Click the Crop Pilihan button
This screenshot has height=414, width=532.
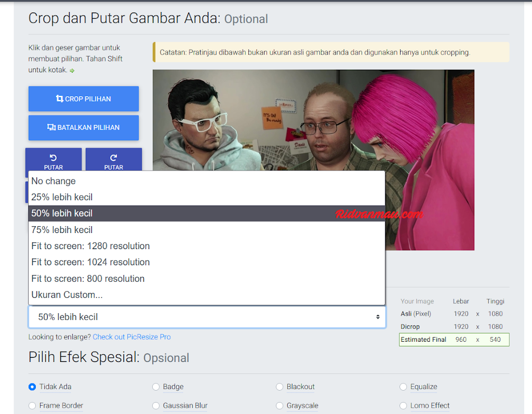[84, 99]
